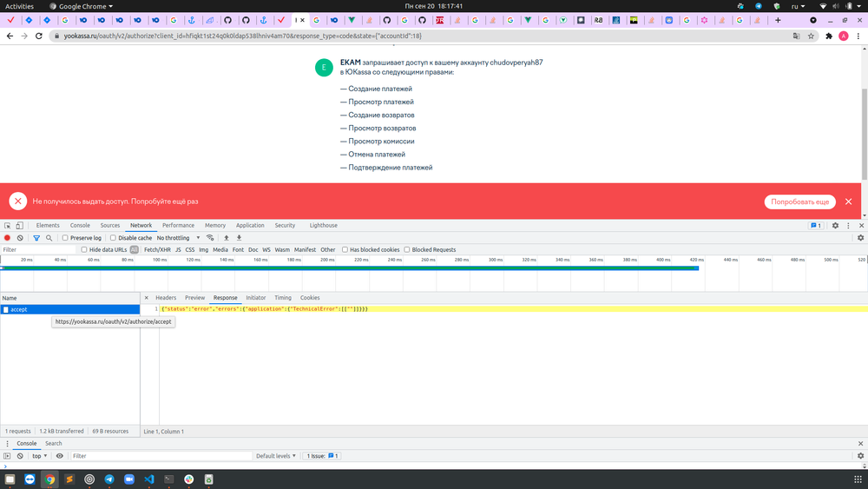Image resolution: width=868 pixels, height=489 pixels.
Task: Go back in browser history
Action: click(10, 36)
